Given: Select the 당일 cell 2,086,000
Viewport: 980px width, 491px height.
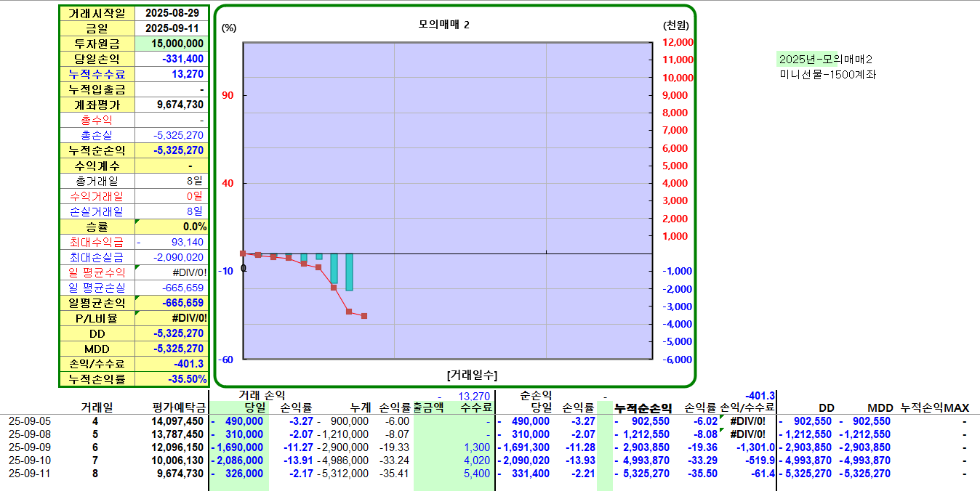Looking at the screenshot, I should pos(237,460).
